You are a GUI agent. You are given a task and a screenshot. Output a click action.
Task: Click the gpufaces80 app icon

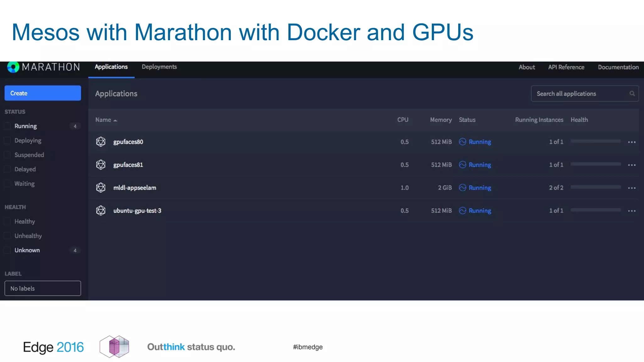point(101,142)
